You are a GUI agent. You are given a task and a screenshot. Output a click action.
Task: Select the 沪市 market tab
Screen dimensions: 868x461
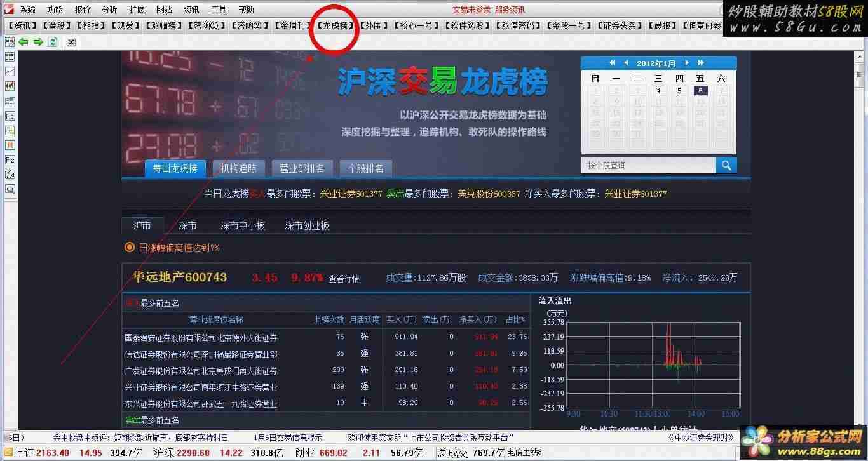(x=142, y=225)
